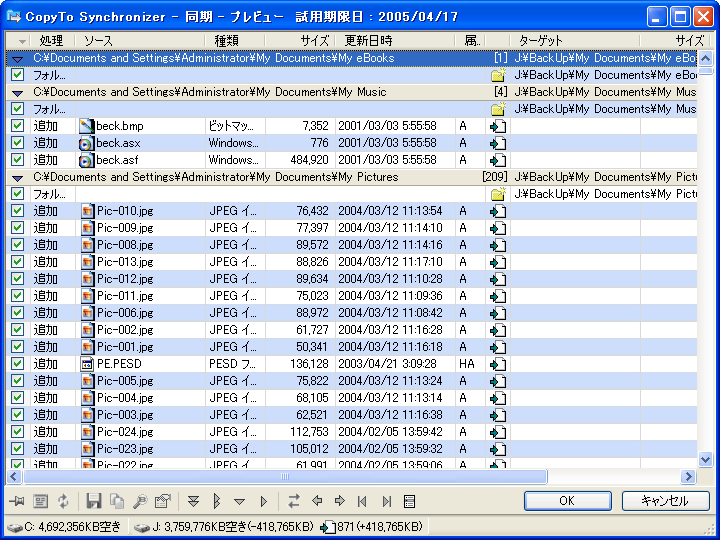Toggle the checkbox for Pic-013.jpg
Viewport: 720px width, 540px height.
(17, 261)
